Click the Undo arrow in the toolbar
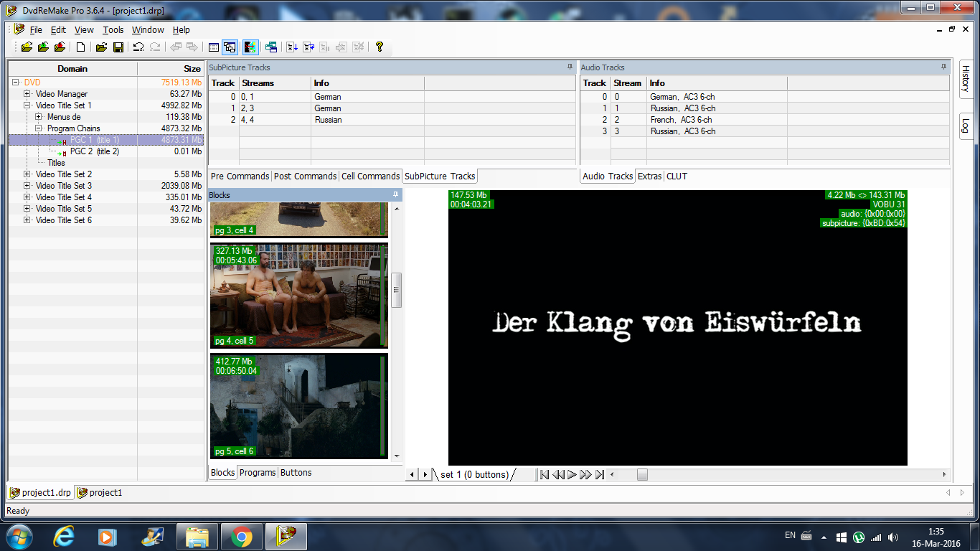 (x=138, y=47)
